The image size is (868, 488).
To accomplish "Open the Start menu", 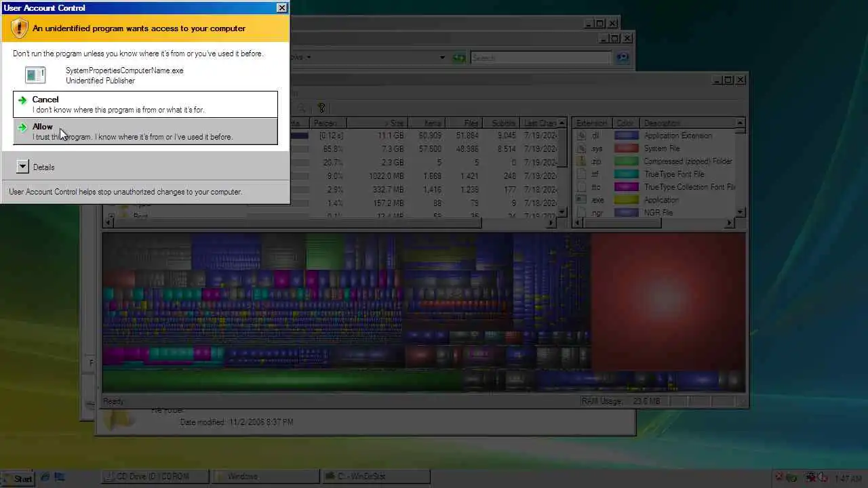I will (x=18, y=478).
